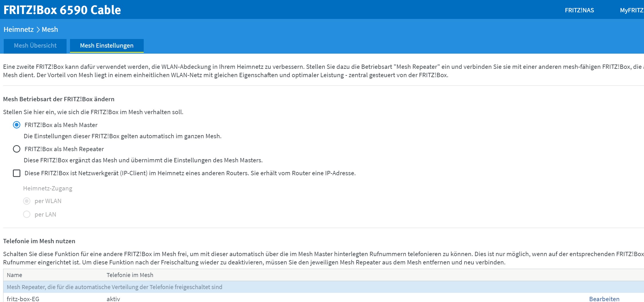Click the Name column header
644x302 pixels.
[x=14, y=275]
